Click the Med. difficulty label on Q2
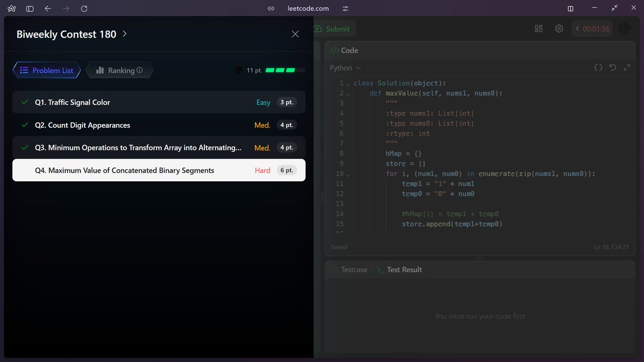Viewport: 644px width, 362px height. (262, 125)
